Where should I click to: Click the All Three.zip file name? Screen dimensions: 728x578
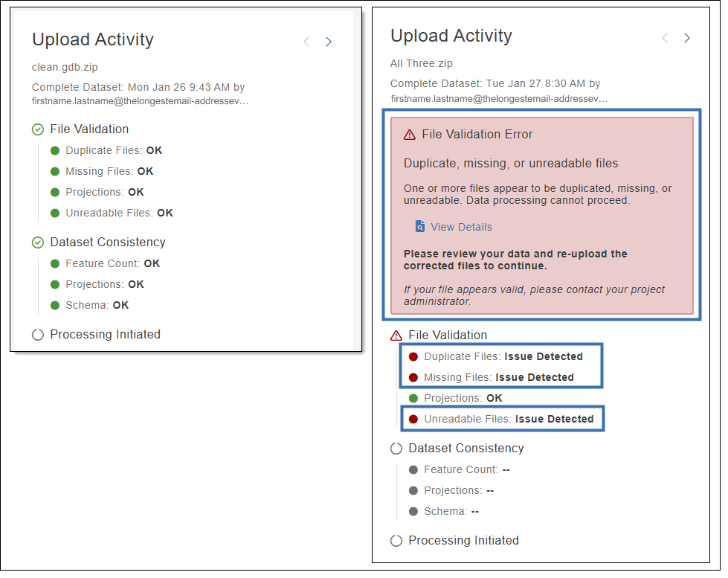point(421,63)
